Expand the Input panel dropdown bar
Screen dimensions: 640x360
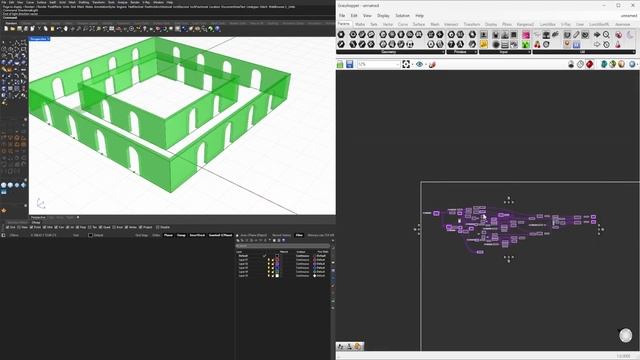click(505, 52)
